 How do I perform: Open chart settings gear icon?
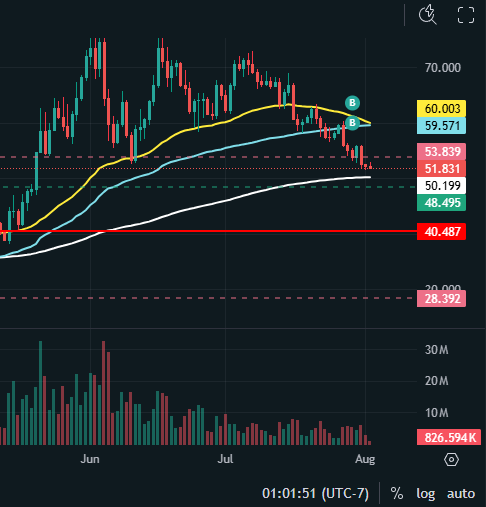[x=451, y=460]
